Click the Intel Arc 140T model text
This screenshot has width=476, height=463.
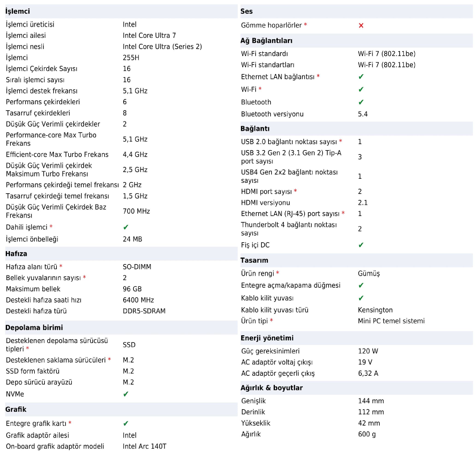click(144, 446)
